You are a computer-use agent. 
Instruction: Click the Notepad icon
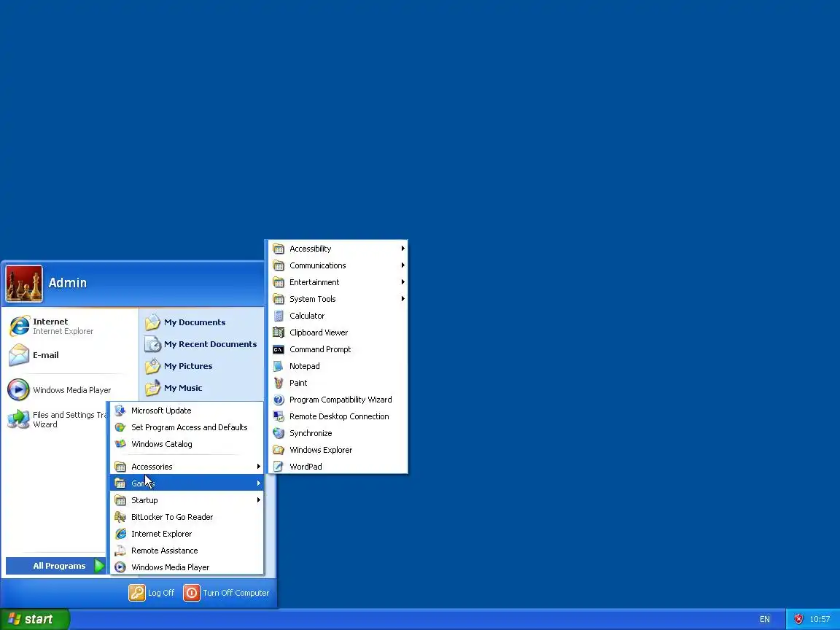click(279, 367)
